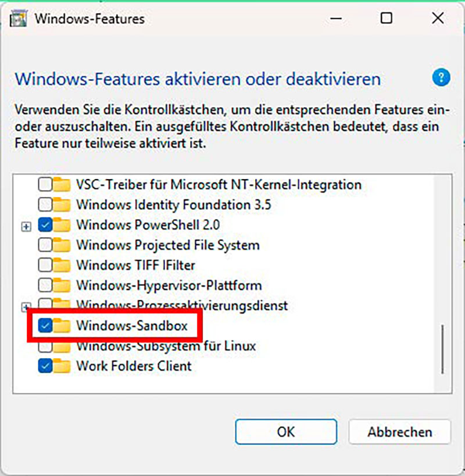Dismiss the dialog via Abbrechen
The image size is (465, 476).
(x=399, y=431)
